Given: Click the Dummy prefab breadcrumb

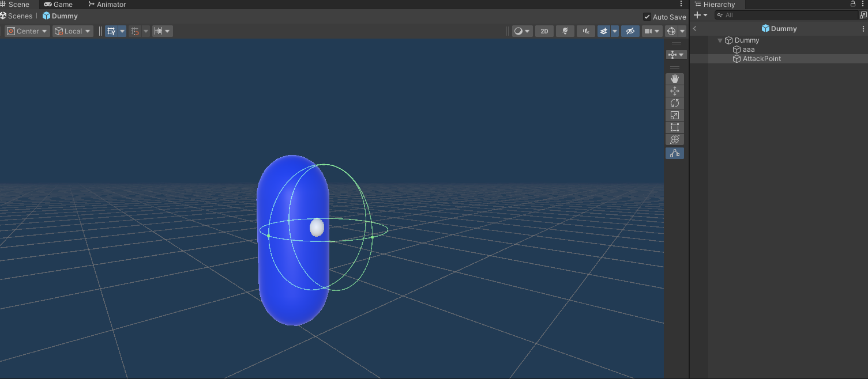Looking at the screenshot, I should [x=60, y=16].
